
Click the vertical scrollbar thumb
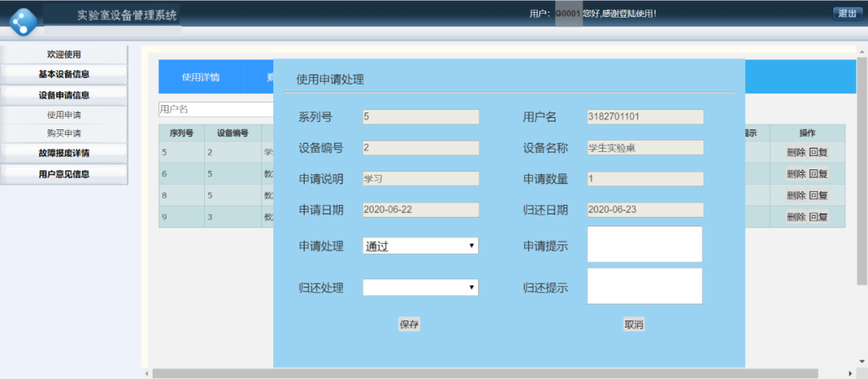click(862, 170)
